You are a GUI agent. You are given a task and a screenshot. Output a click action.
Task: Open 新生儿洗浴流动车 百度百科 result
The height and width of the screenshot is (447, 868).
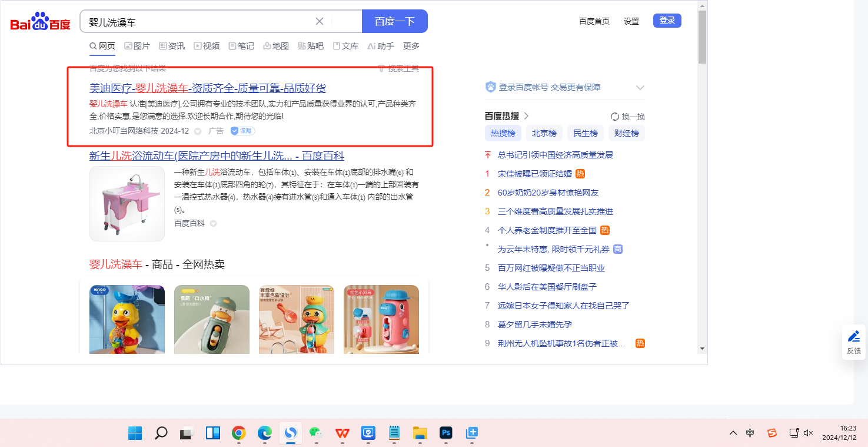tap(217, 156)
